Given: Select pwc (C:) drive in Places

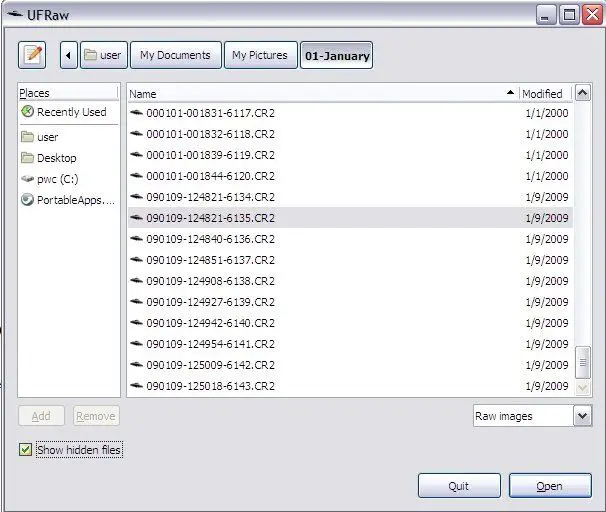Looking at the screenshot, I should (69, 179).
